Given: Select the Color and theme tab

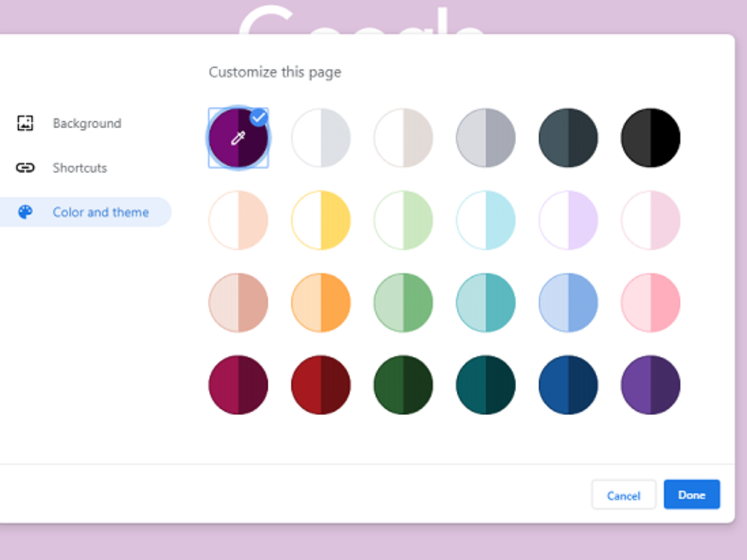Looking at the screenshot, I should click(x=100, y=212).
